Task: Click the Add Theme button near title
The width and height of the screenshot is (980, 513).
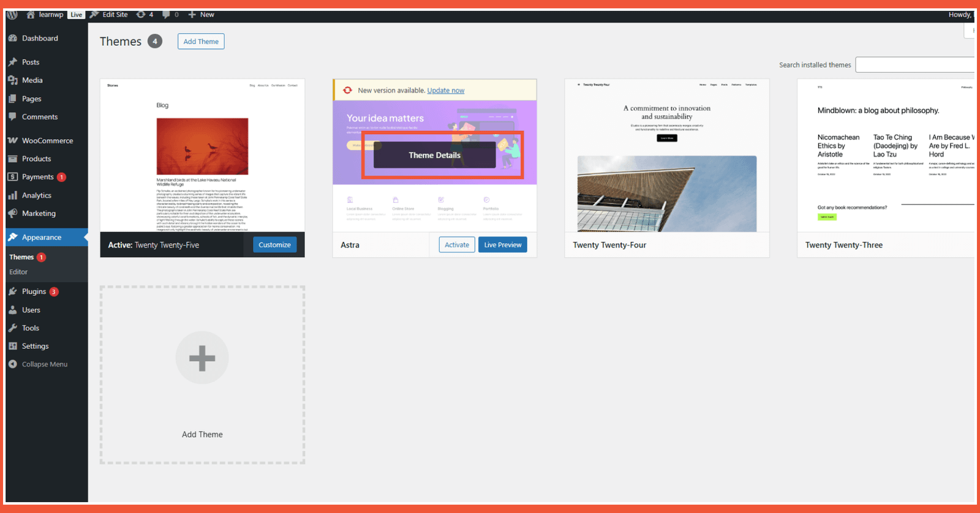Action: pyautogui.click(x=201, y=42)
